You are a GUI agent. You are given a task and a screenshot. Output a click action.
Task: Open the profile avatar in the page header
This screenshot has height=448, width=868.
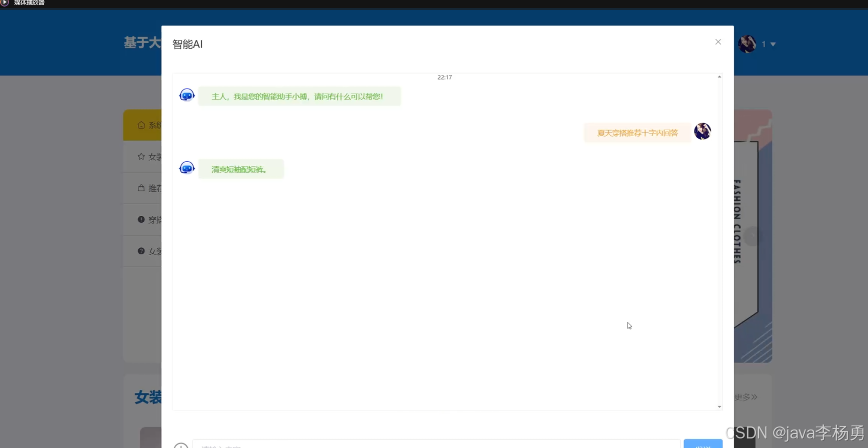tap(747, 44)
